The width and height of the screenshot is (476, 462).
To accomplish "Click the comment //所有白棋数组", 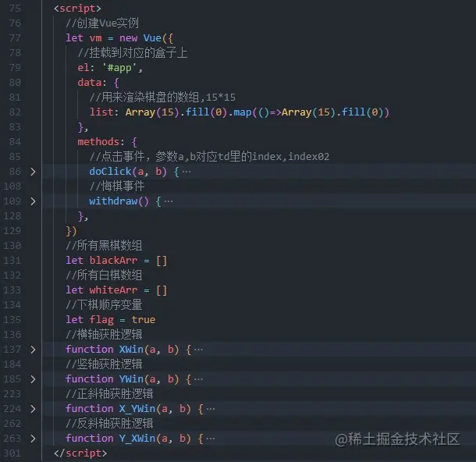I will click(104, 275).
